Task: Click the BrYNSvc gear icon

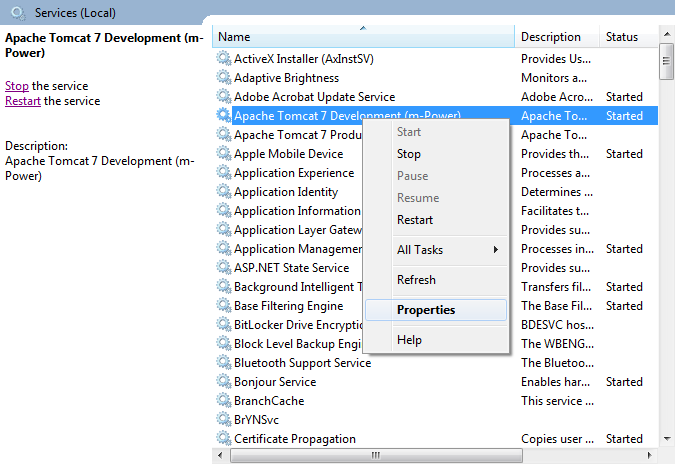Action: [223, 419]
